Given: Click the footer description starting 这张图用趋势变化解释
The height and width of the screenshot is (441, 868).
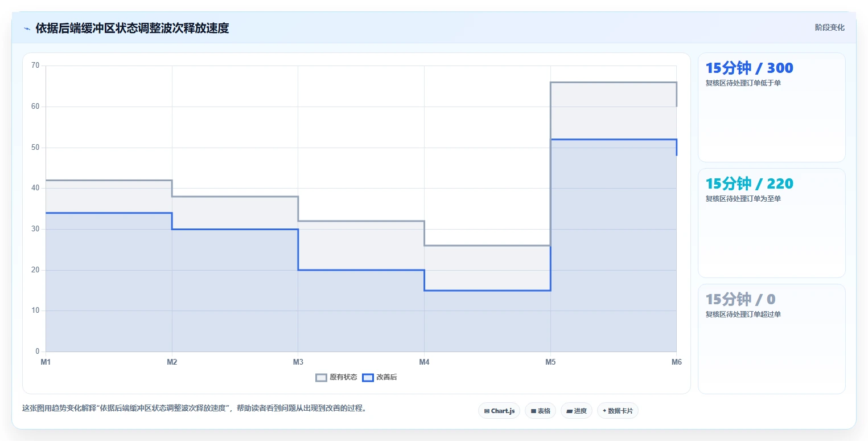Looking at the screenshot, I should (x=195, y=409).
